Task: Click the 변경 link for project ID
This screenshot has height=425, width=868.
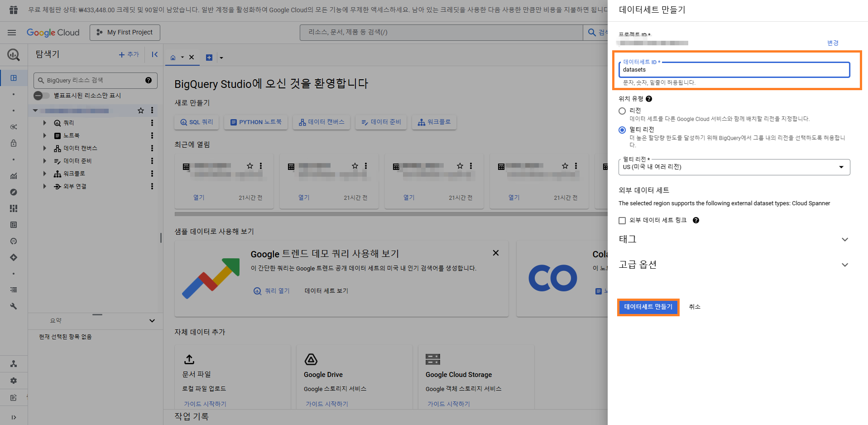Action: pyautogui.click(x=833, y=43)
